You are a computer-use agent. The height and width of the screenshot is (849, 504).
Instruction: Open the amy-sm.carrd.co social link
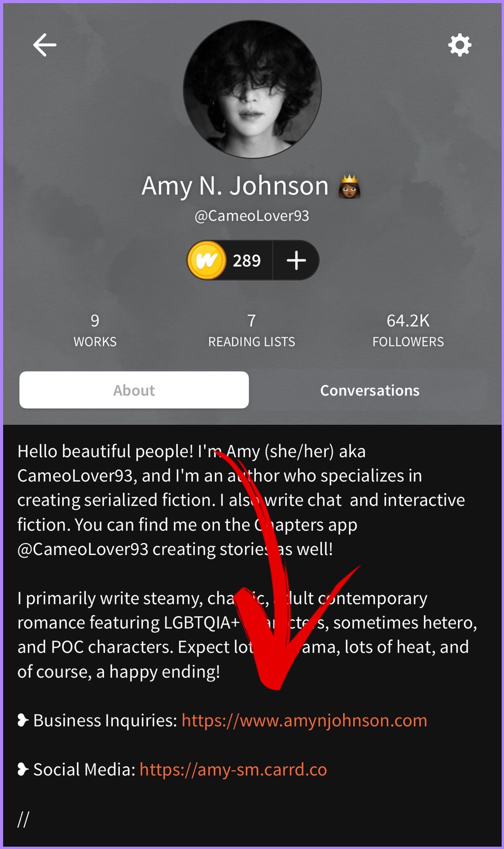[233, 770]
